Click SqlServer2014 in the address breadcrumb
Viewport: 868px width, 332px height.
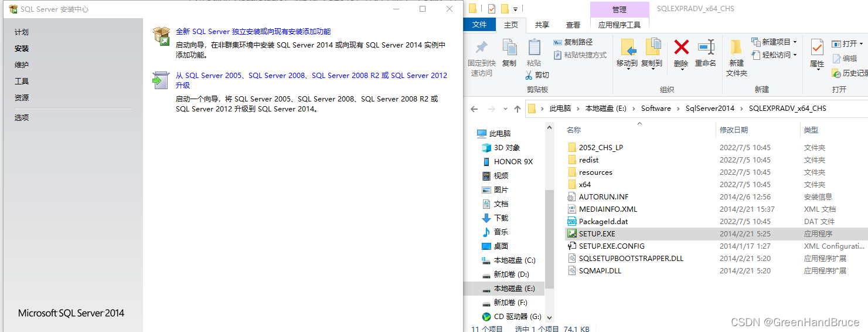710,109
